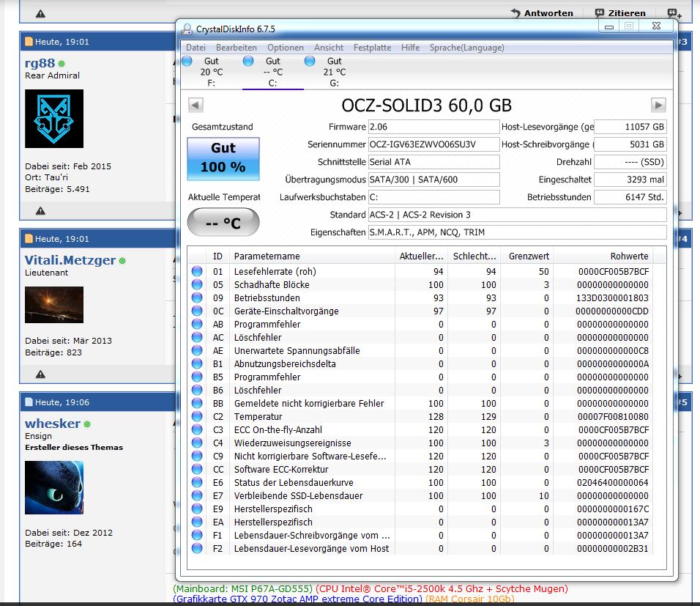Image resolution: width=700 pixels, height=606 pixels.
Task: Report Vitali.Metzger's post via warning triangle
Action: (40, 374)
